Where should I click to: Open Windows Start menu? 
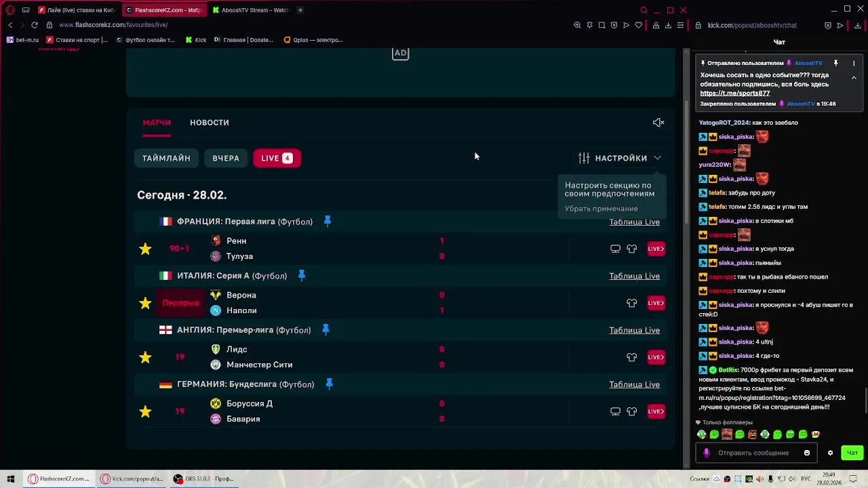click(11, 479)
